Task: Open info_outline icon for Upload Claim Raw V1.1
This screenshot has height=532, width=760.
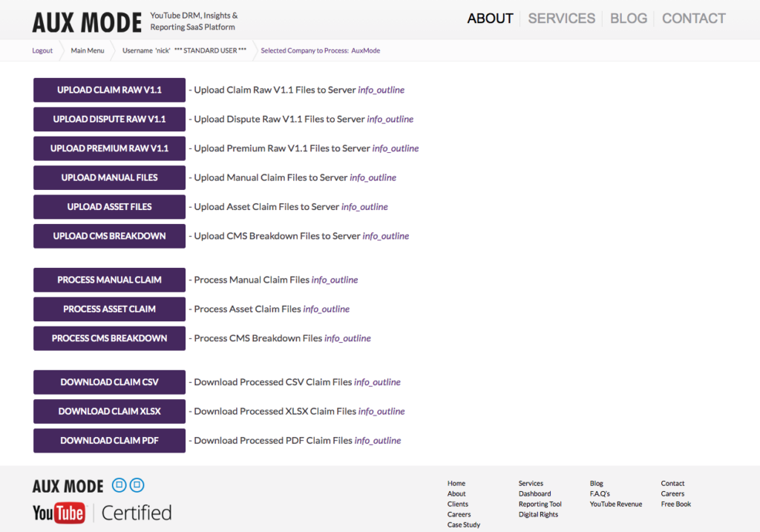Action: (381, 90)
